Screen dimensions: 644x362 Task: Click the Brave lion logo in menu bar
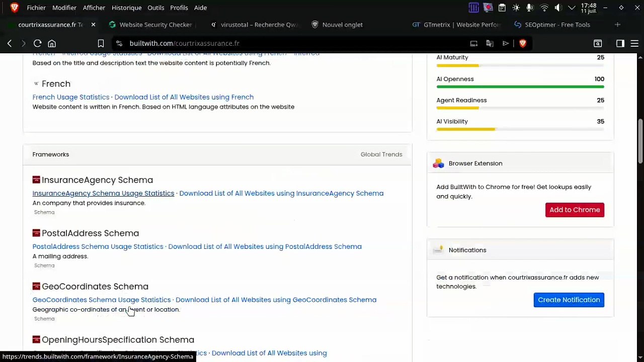14,8
